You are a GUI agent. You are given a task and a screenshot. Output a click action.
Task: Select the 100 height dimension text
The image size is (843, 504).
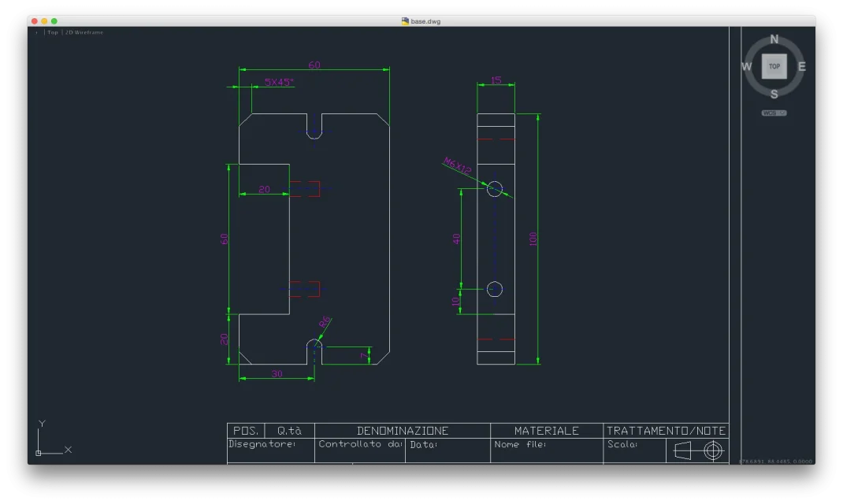pos(533,239)
